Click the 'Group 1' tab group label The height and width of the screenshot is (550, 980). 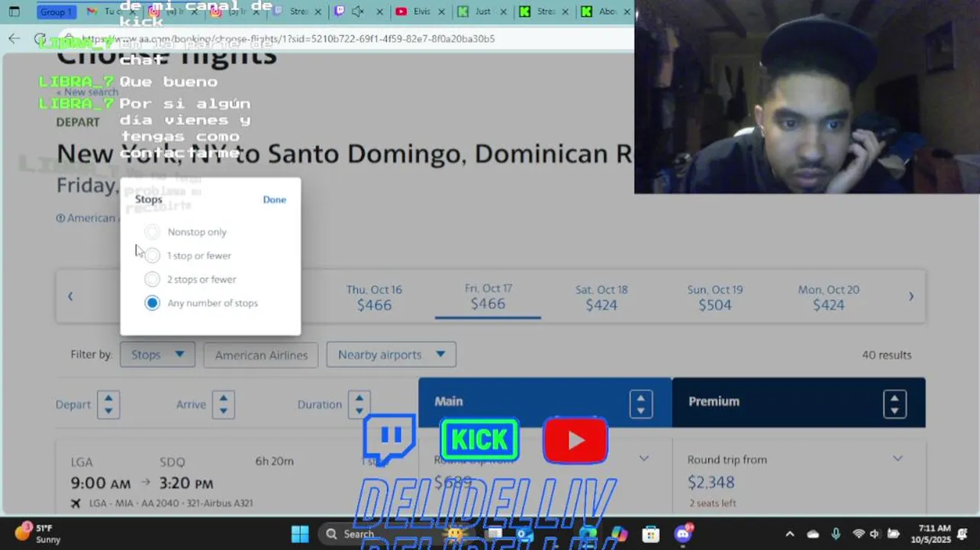(x=56, y=11)
